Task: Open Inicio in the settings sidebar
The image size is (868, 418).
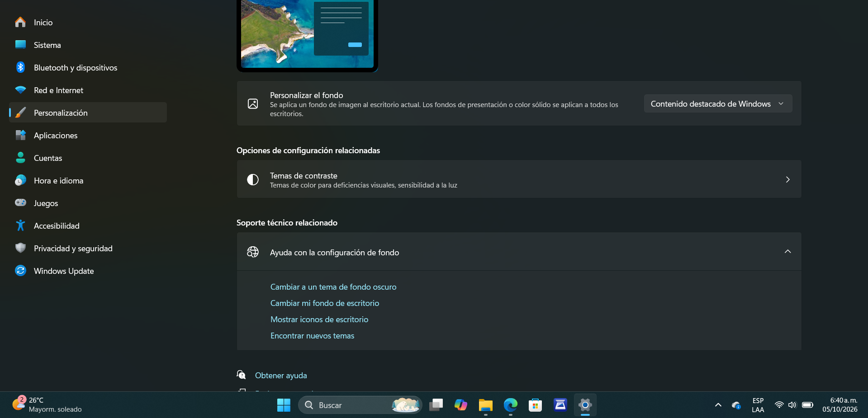Action: click(x=88, y=22)
